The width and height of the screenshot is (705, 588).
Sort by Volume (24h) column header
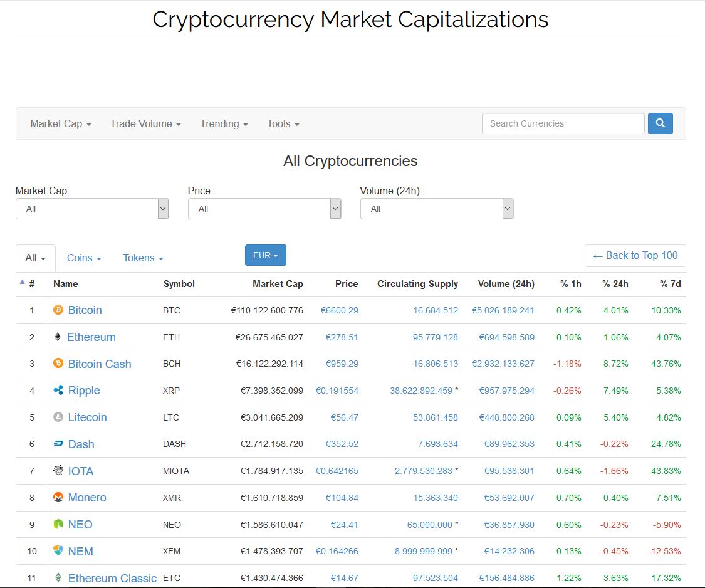[x=506, y=284]
